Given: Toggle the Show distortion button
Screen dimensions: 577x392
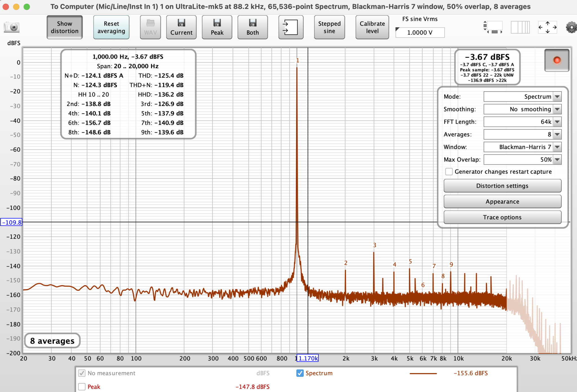Looking at the screenshot, I should (65, 27).
